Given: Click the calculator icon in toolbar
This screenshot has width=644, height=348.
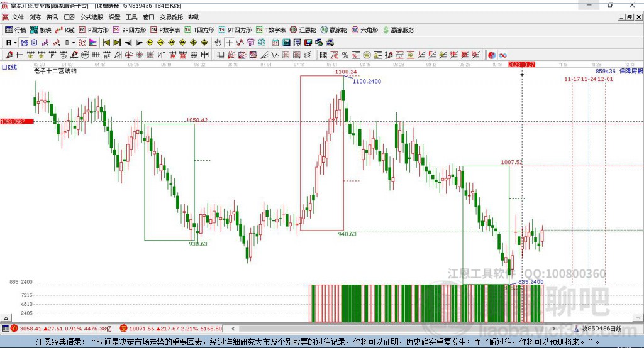Looking at the screenshot, I should [287, 42].
